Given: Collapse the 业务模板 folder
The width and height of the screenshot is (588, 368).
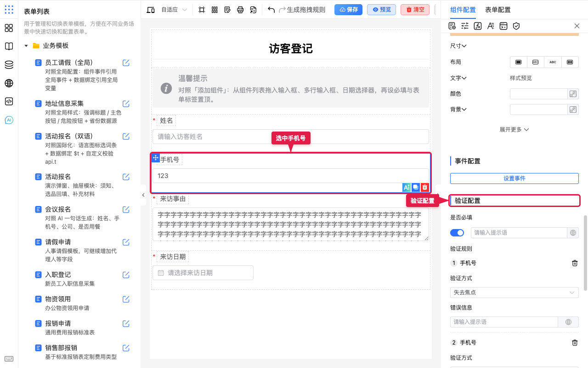Looking at the screenshot, I should [x=26, y=46].
